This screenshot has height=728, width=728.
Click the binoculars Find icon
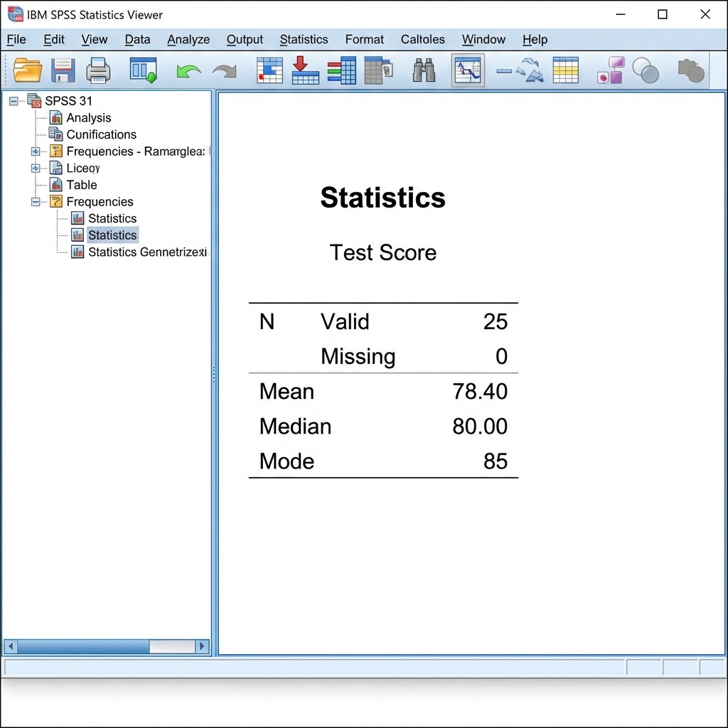pyautogui.click(x=424, y=70)
